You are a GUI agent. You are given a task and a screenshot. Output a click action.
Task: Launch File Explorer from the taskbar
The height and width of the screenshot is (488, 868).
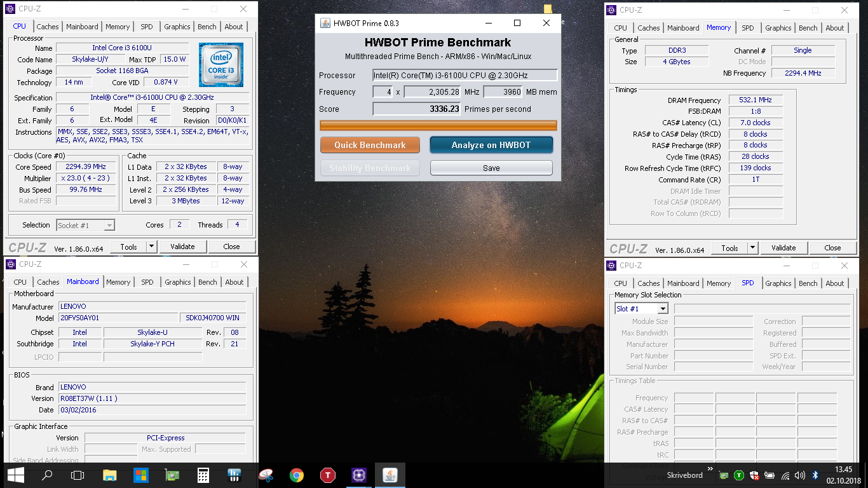[109, 475]
